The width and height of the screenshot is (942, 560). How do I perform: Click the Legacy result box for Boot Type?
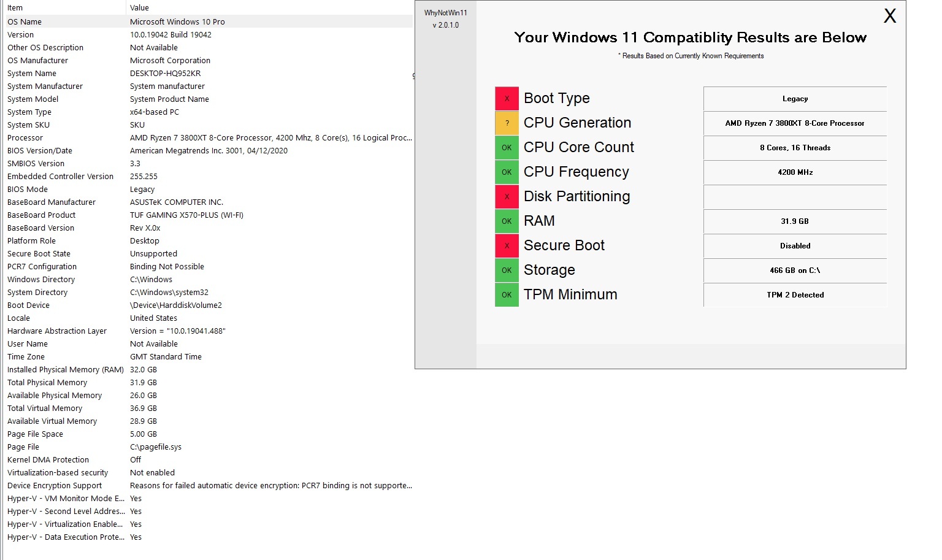[795, 99]
